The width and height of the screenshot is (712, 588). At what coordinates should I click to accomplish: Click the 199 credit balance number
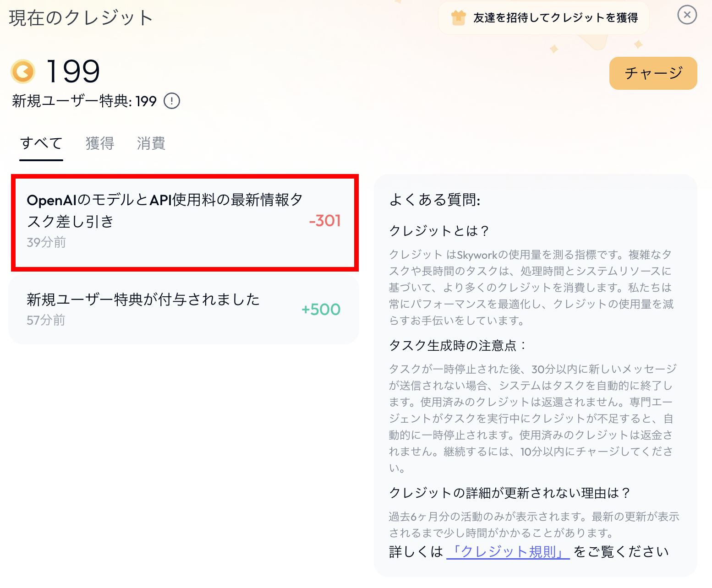tap(73, 71)
